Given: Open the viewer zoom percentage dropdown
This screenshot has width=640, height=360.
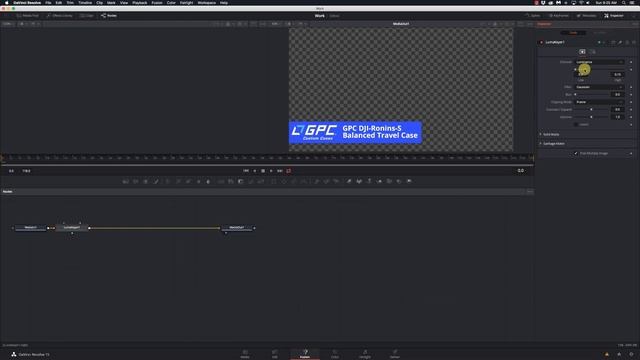Looking at the screenshot, I should click(x=7, y=24).
